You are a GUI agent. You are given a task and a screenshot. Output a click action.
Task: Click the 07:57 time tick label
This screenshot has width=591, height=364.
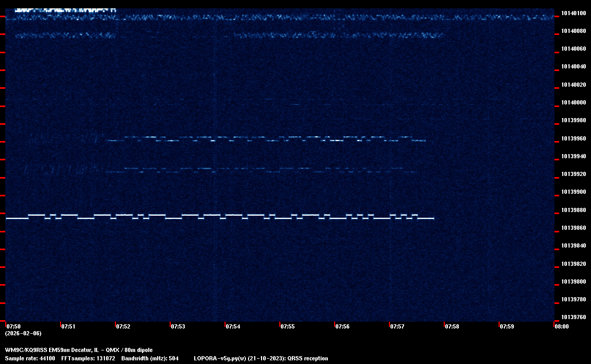[x=397, y=326]
